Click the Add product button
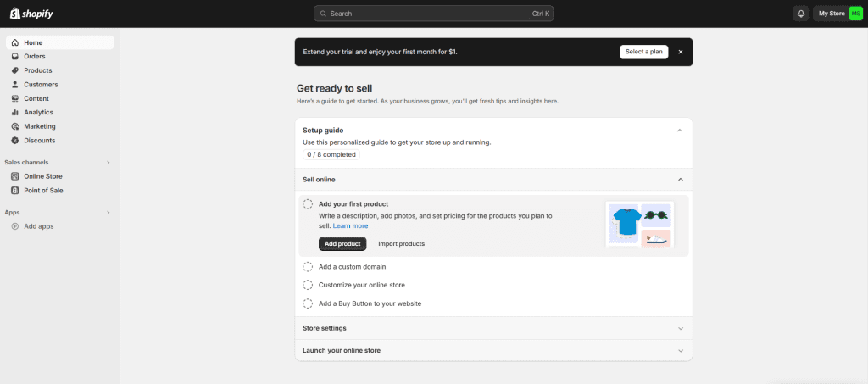The width and height of the screenshot is (868, 384). [342, 243]
